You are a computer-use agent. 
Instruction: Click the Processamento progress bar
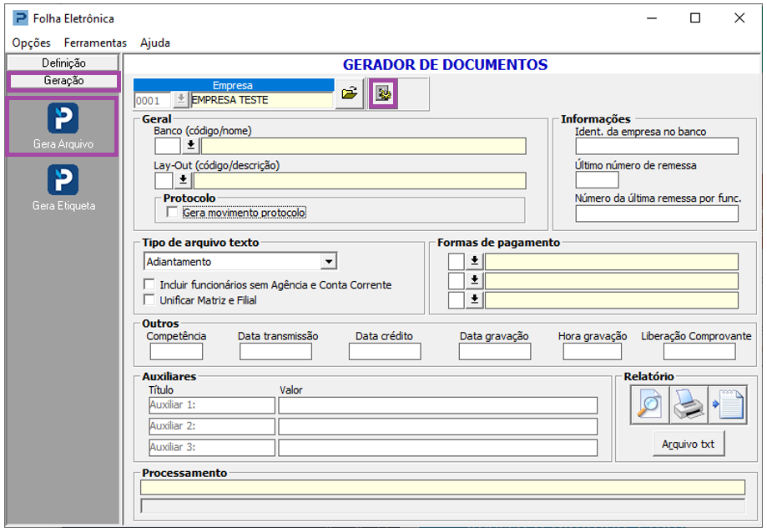(442, 506)
